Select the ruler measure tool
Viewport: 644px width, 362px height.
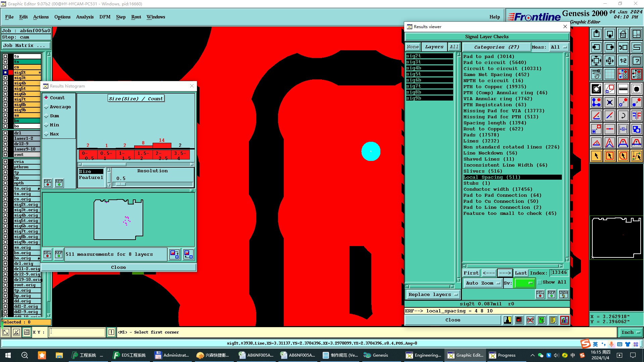click(x=623, y=89)
